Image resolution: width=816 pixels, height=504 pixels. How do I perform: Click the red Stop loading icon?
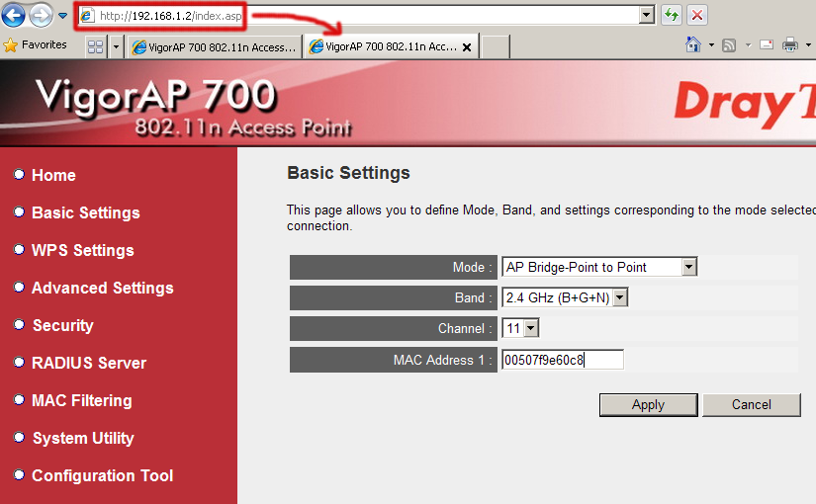[x=697, y=15]
